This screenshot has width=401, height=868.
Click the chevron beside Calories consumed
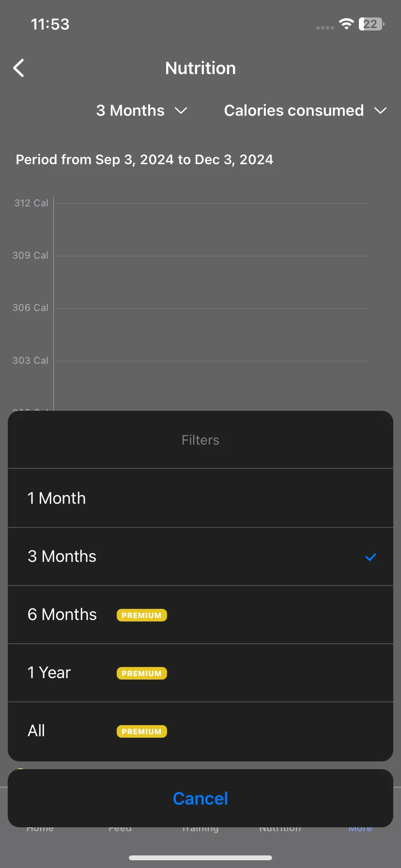pos(381,111)
